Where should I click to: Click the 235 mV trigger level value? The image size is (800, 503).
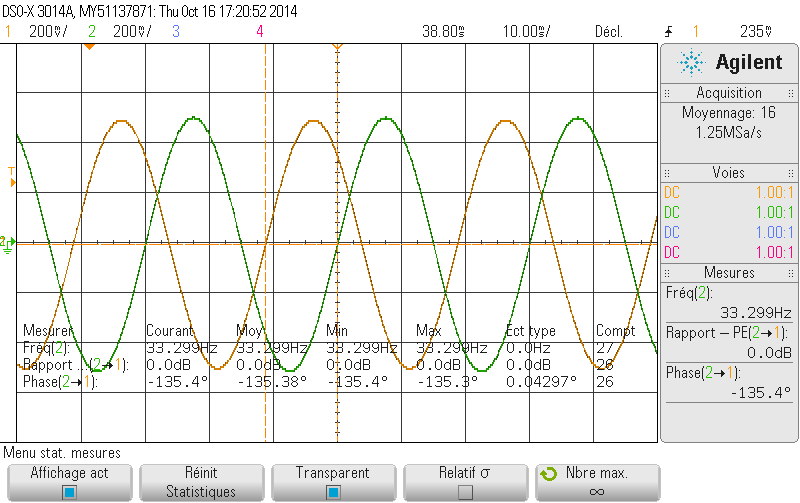point(752,31)
